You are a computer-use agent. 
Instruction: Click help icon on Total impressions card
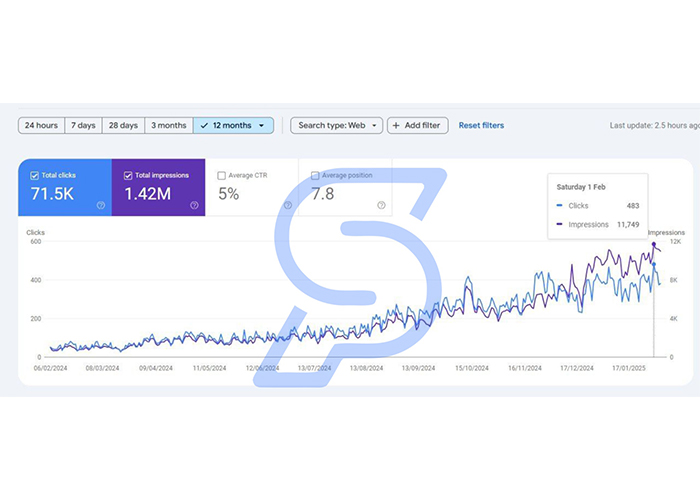(x=194, y=205)
